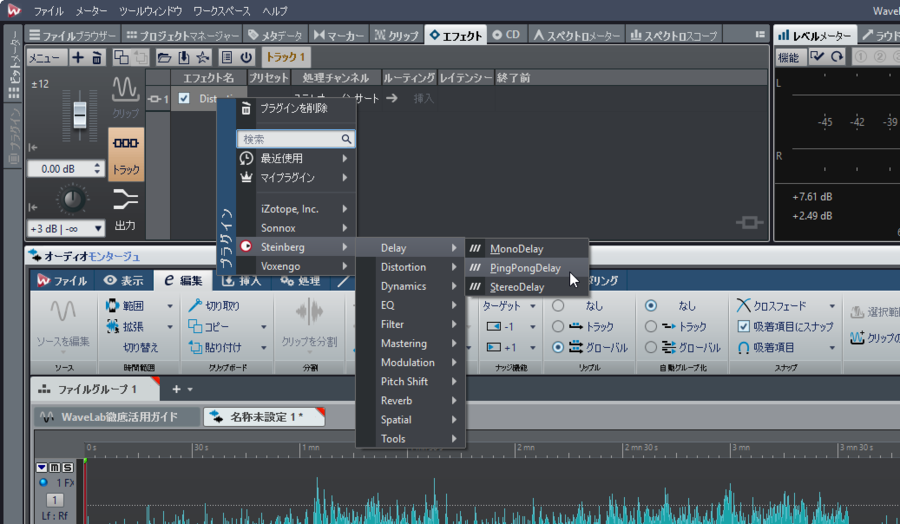Image resolution: width=900 pixels, height=524 pixels.
Task: Choose StereoDelay from the Delay submenu
Action: point(526,286)
